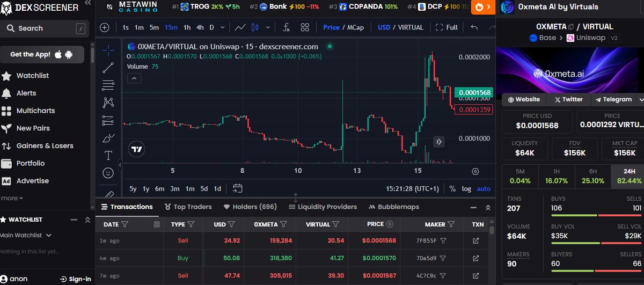Select the 6H price change tab
This screenshot has height=285, width=644.
[592, 177]
